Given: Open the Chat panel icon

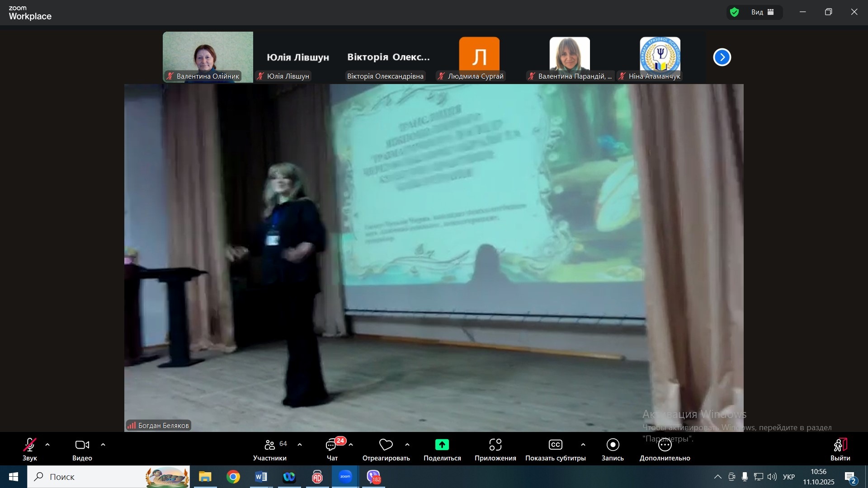Looking at the screenshot, I should coord(332,446).
